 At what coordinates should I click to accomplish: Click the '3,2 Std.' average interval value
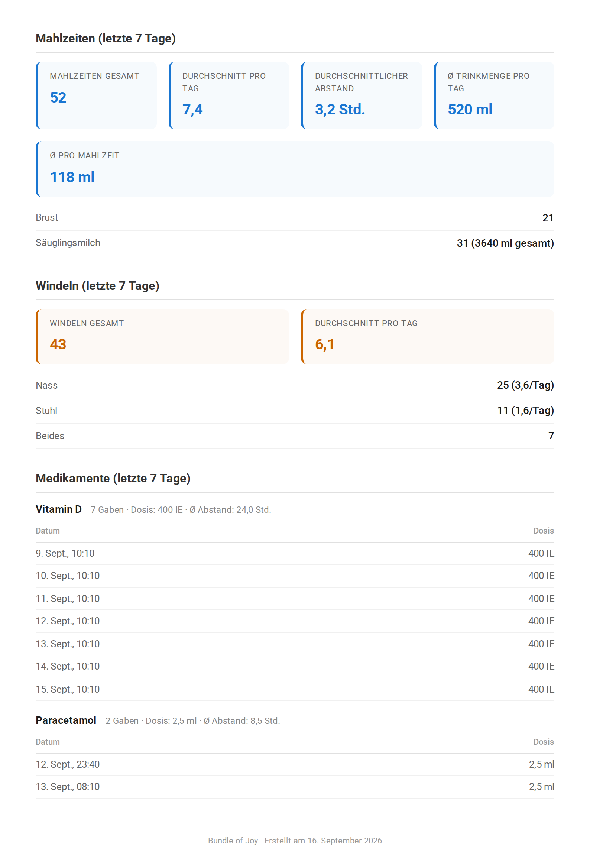point(340,110)
